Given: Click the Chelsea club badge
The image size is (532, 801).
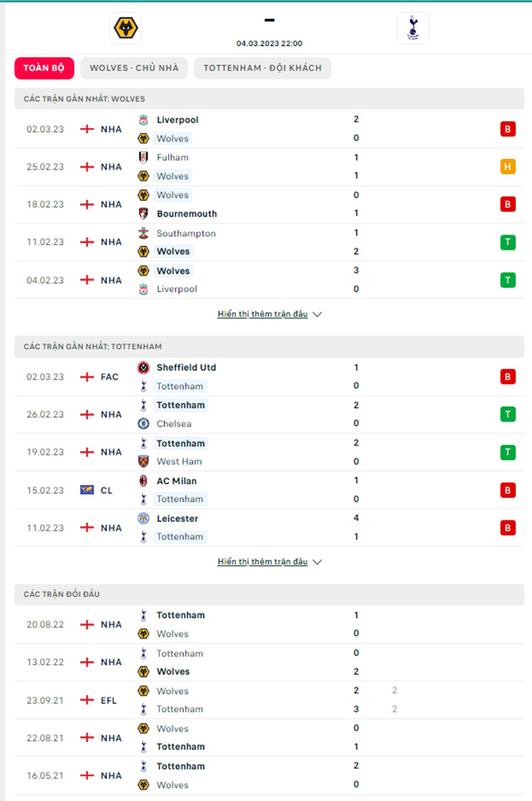Looking at the screenshot, I should [x=143, y=423].
